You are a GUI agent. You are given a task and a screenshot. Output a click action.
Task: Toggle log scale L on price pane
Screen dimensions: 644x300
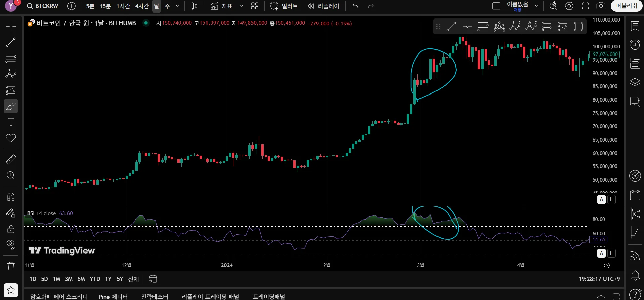pyautogui.click(x=612, y=199)
